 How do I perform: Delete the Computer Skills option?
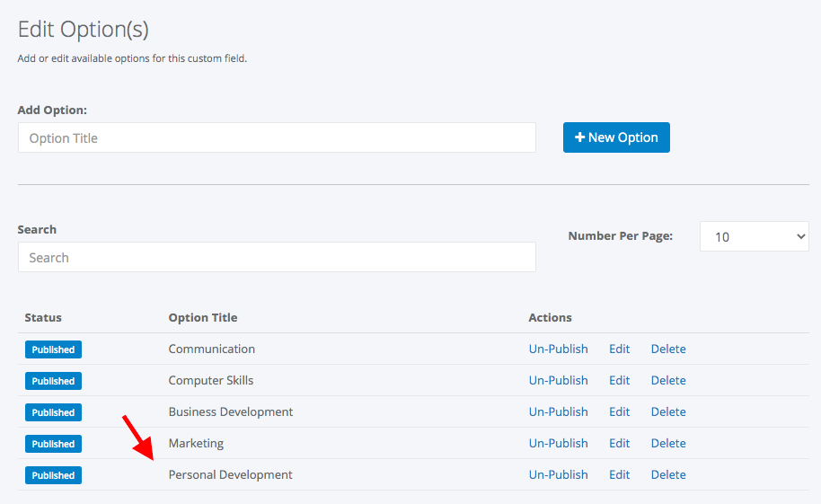click(668, 380)
